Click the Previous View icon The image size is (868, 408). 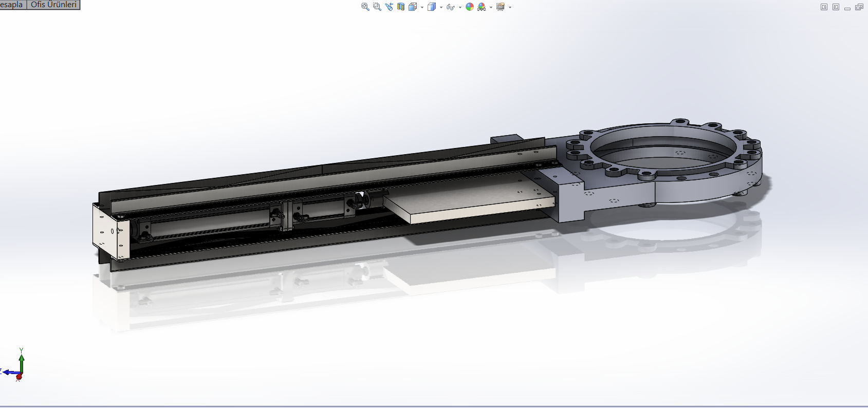point(389,7)
